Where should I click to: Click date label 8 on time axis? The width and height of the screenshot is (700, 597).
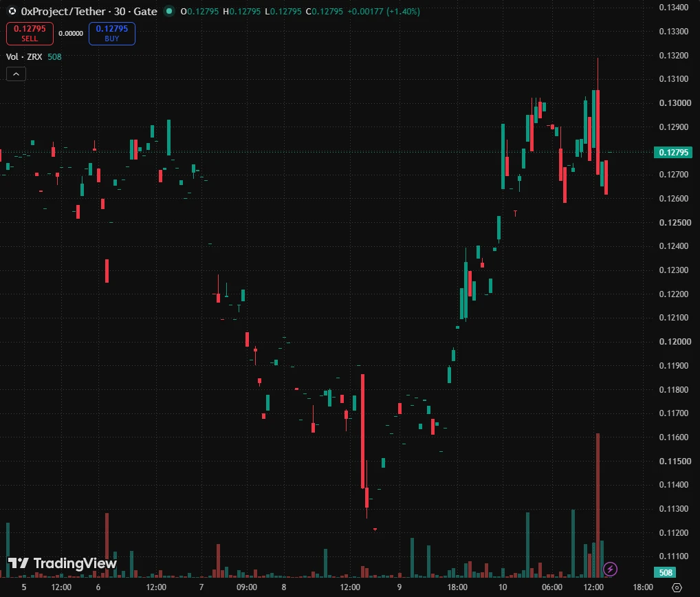click(284, 587)
